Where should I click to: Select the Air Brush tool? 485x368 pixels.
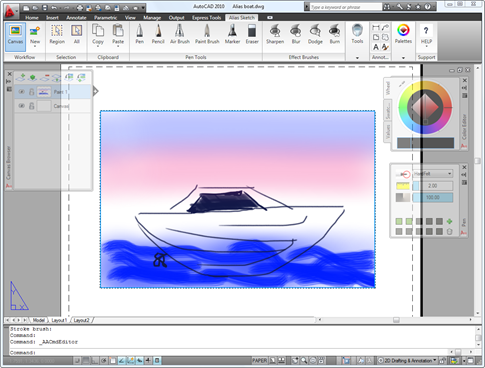pos(180,34)
